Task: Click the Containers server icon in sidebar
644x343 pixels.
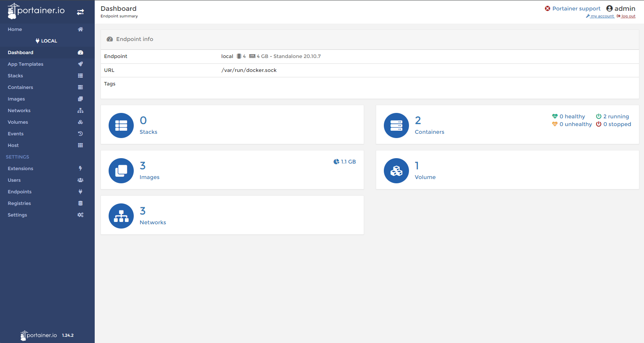Action: (80, 87)
